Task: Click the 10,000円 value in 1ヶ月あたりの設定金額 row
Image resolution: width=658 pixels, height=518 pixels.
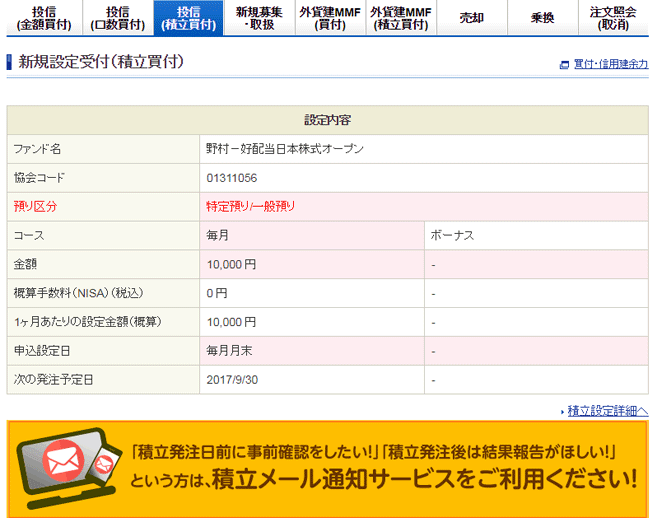Action: pyautogui.click(x=231, y=322)
